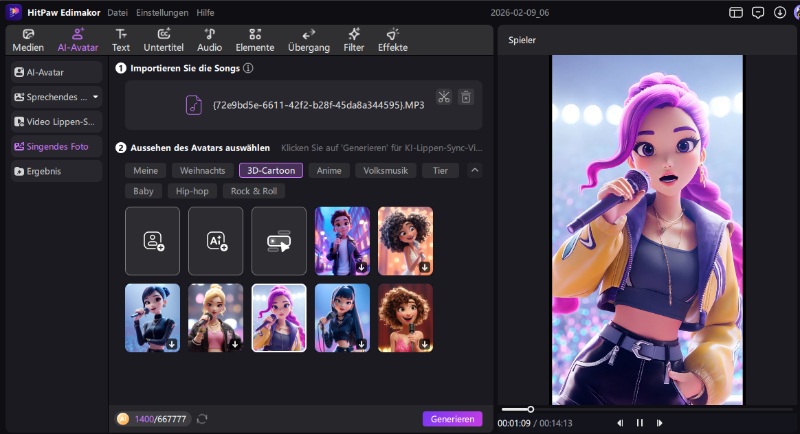Select the Anime avatar category
Viewport: 800px width, 434px height.
pyautogui.click(x=329, y=170)
